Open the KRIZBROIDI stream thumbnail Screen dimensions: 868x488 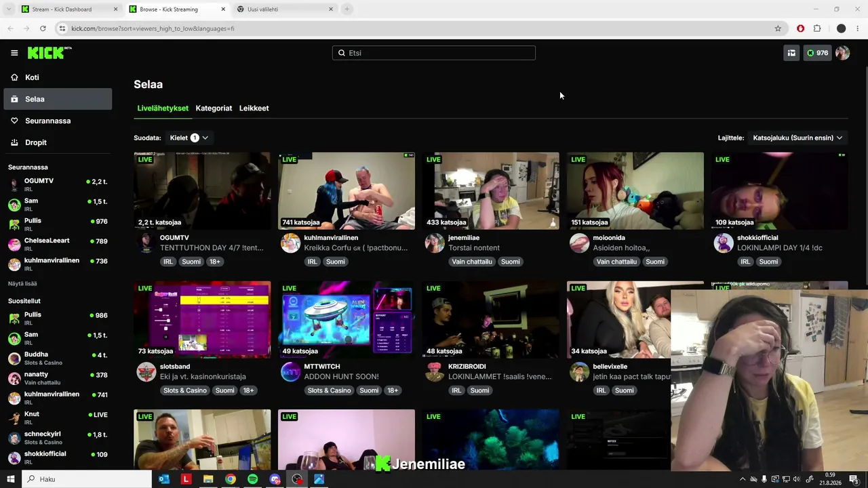(x=491, y=320)
